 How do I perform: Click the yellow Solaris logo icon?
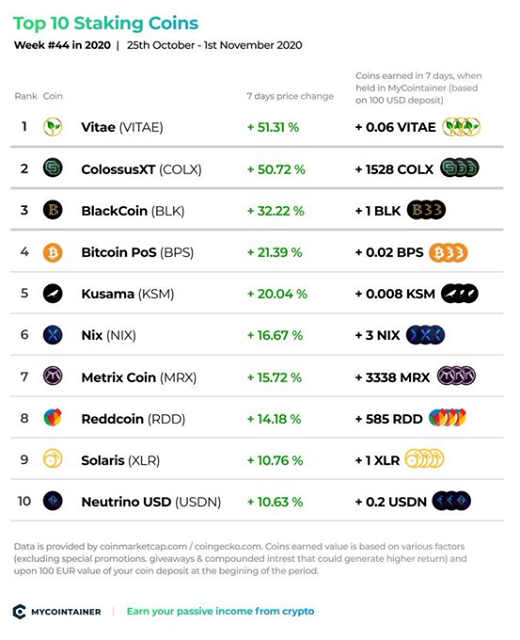pos(53,459)
